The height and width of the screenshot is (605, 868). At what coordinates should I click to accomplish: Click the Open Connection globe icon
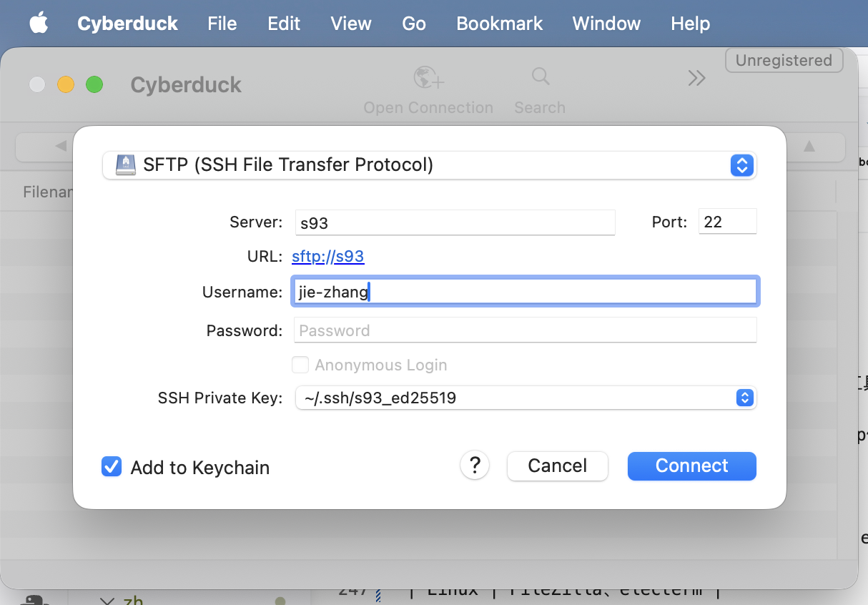pyautogui.click(x=429, y=77)
